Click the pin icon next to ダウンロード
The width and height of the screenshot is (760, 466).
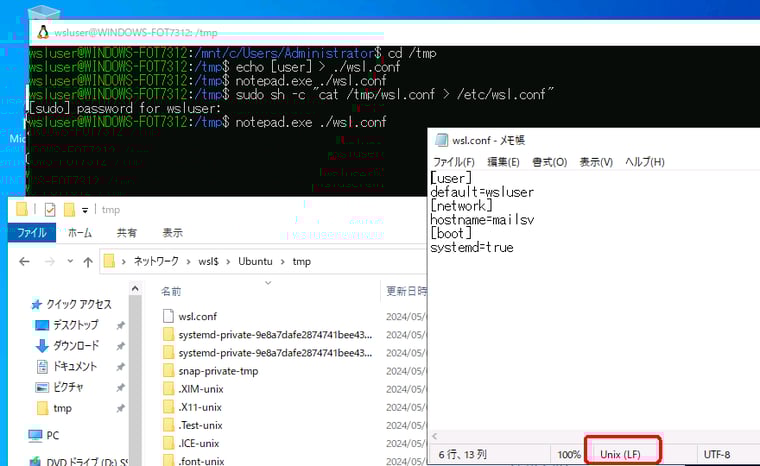(x=120, y=346)
